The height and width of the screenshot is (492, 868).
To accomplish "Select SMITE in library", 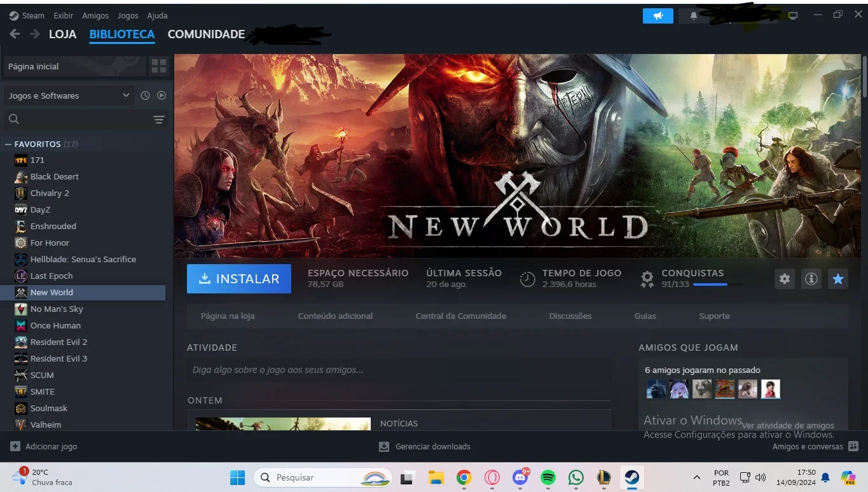I will tap(43, 392).
